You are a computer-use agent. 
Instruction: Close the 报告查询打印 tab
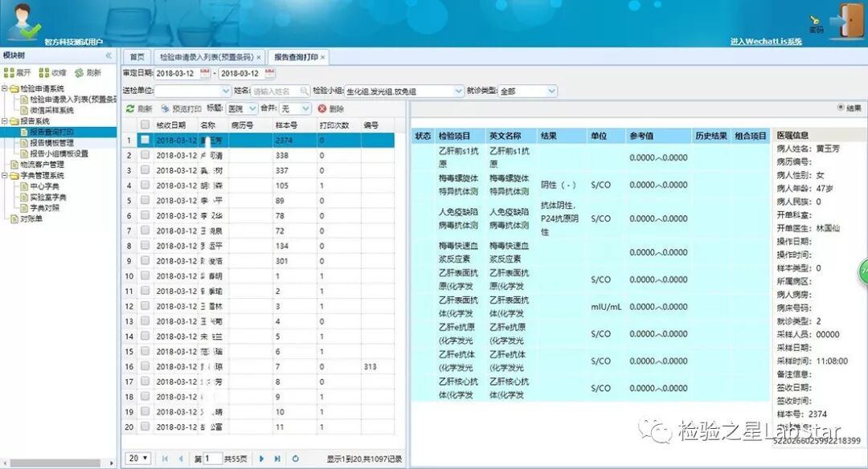point(323,57)
